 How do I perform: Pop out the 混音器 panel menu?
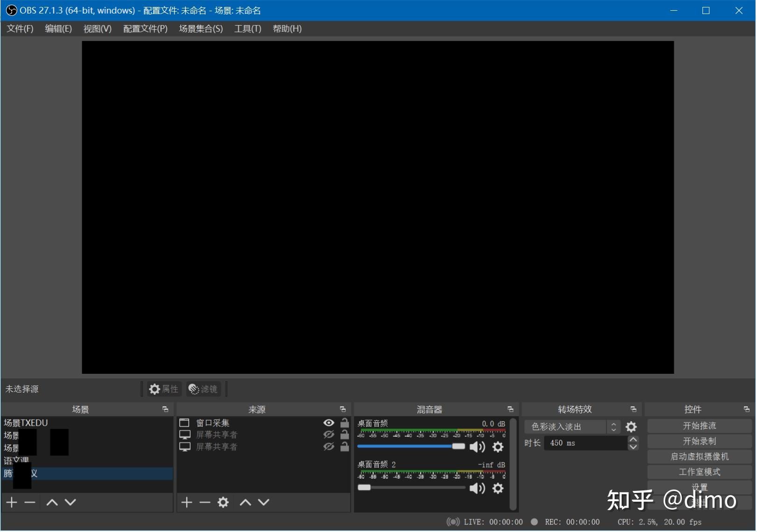pos(510,409)
